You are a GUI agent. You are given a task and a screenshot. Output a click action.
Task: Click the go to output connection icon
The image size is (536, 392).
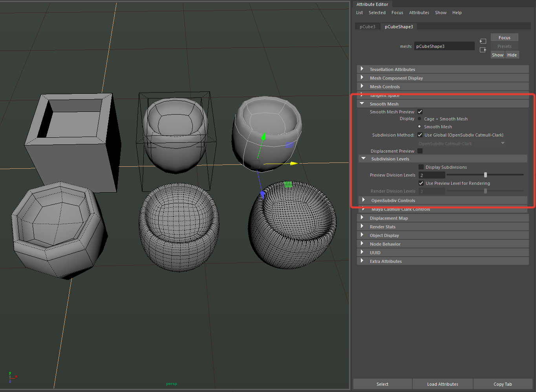pyautogui.click(x=483, y=50)
